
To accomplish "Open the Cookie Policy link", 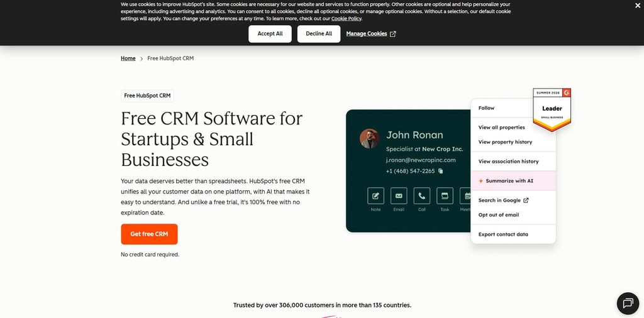I will tap(347, 18).
